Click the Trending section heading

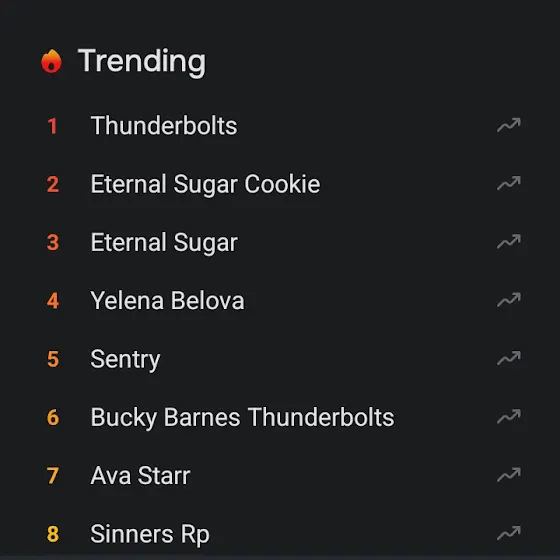coord(142,62)
